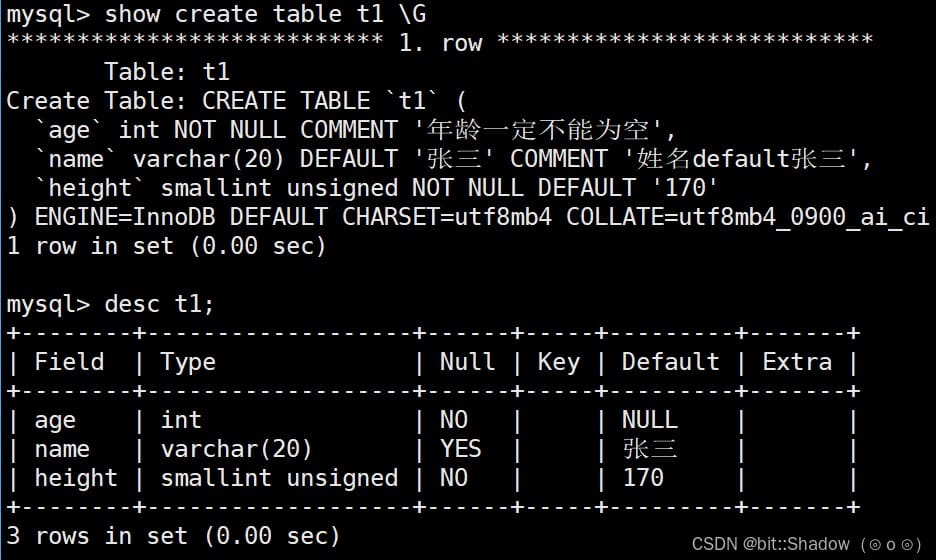This screenshot has width=936, height=560.
Task: Click the CSDN @bit::Shadow watermark
Action: [x=806, y=544]
